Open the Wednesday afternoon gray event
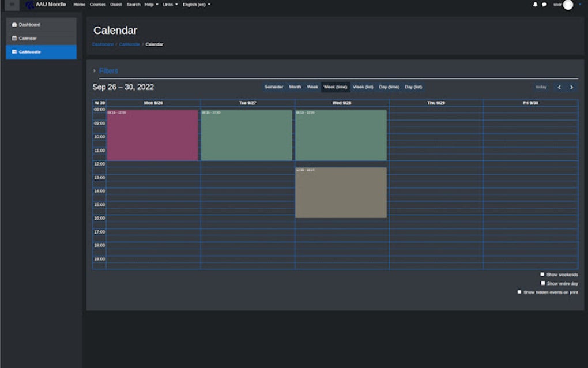 tap(341, 193)
